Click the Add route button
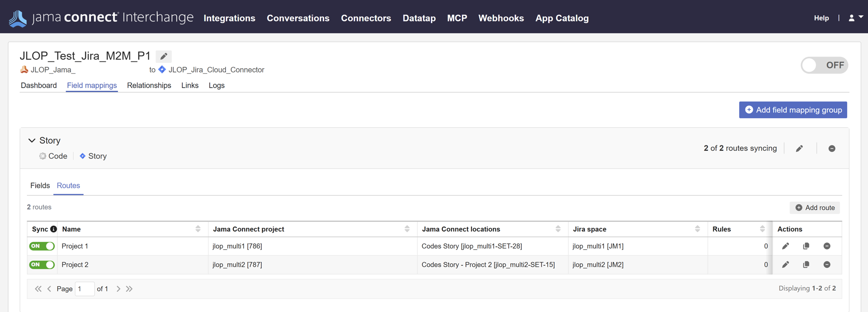The height and width of the screenshot is (312, 868). point(815,208)
